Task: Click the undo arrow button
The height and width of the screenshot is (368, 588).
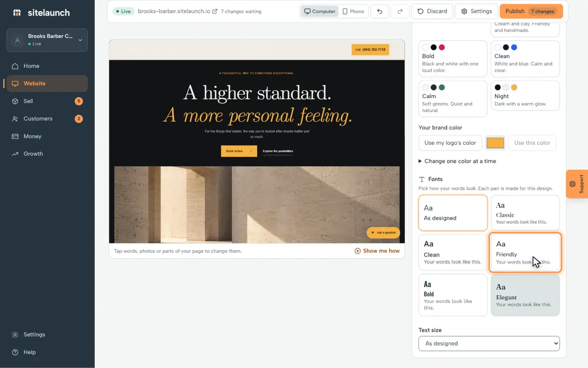Action: pyautogui.click(x=380, y=11)
